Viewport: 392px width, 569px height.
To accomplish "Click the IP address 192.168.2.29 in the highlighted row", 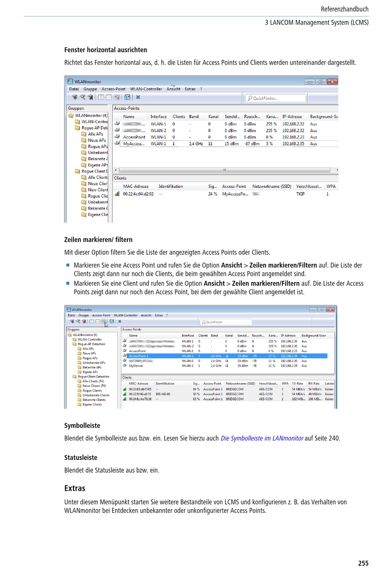I will point(289,356).
